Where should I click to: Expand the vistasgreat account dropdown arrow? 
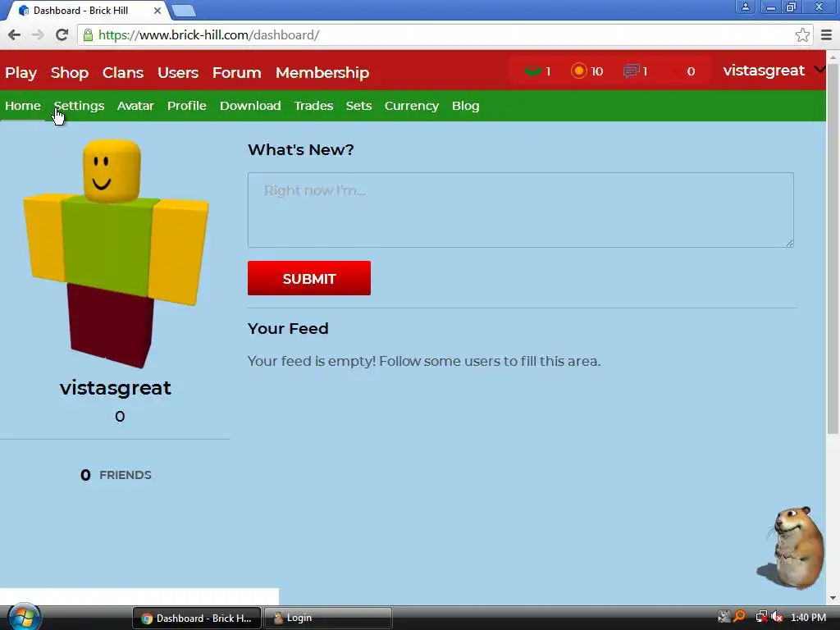(819, 70)
